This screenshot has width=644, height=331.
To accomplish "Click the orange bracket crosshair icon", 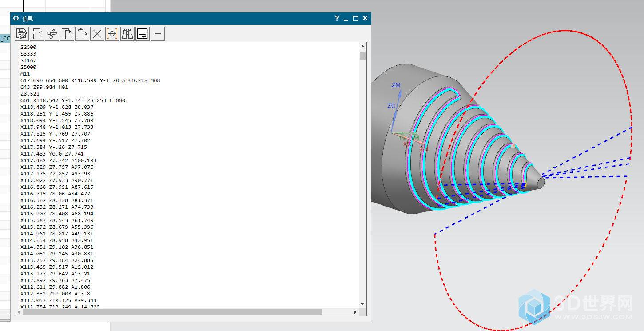I will [112, 33].
